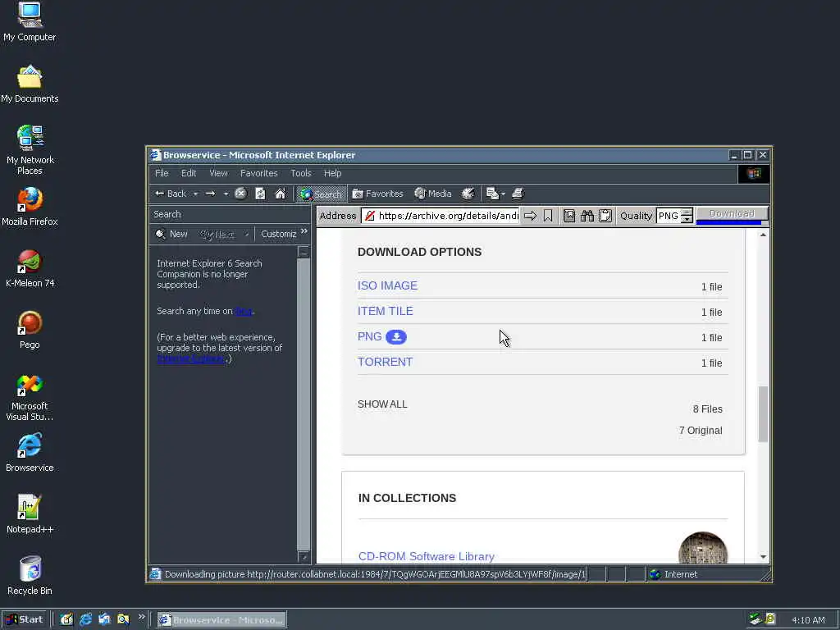Select the K-Meleon 74 desktop icon
Image resolution: width=840 pixels, height=630 pixels.
pos(30,269)
